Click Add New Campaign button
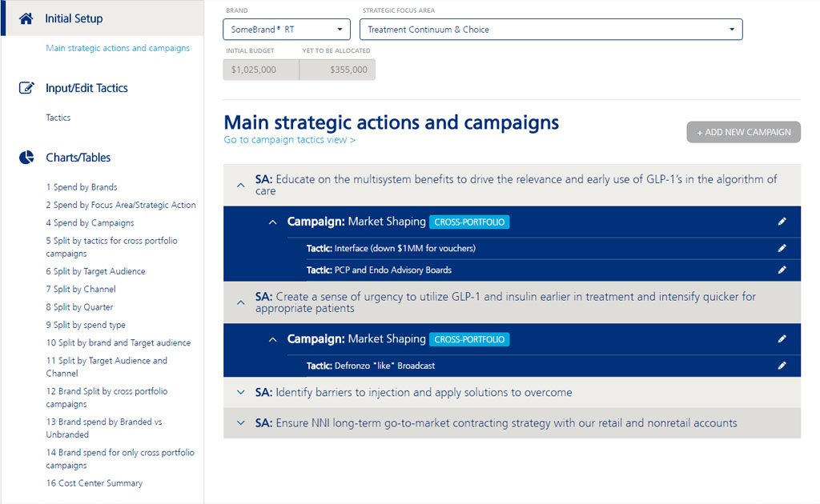Screen dimensions: 820x504 coord(743,132)
